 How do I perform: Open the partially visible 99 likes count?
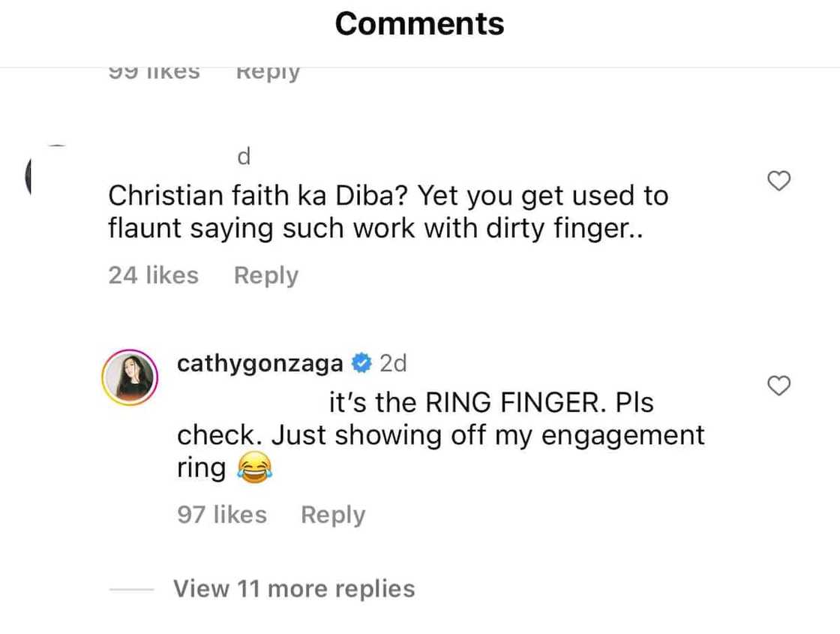[154, 72]
